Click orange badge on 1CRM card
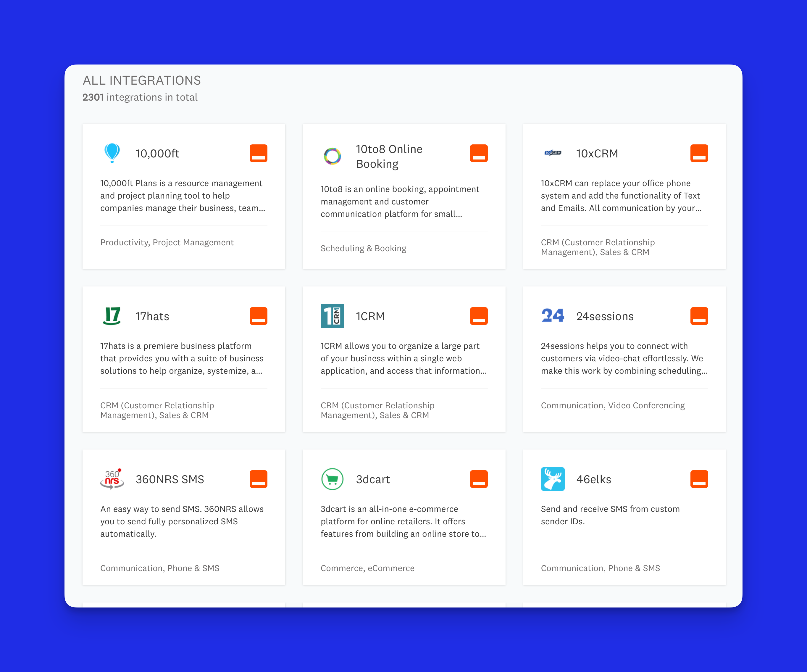Screen dimensions: 807x672 click(478, 316)
